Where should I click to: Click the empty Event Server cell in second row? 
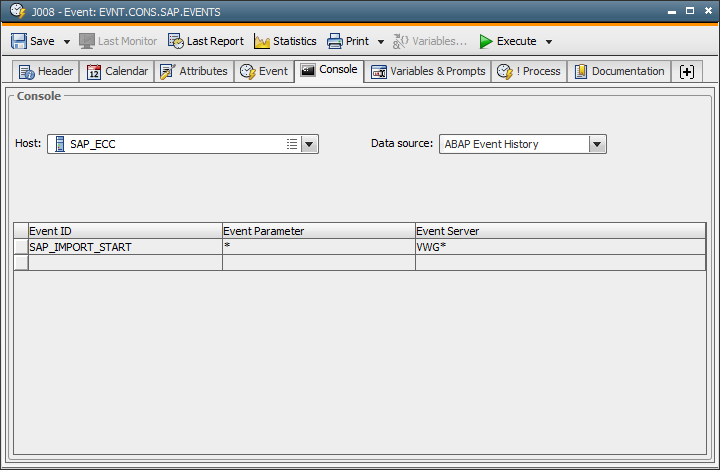point(560,263)
